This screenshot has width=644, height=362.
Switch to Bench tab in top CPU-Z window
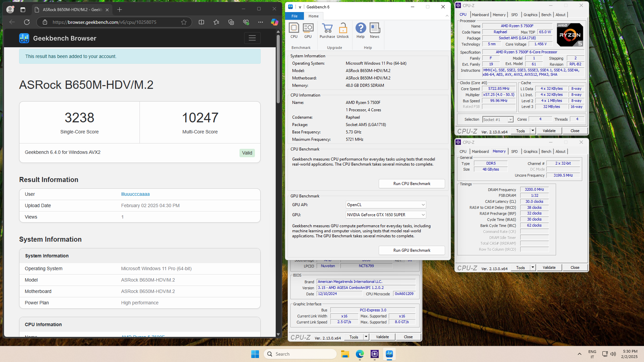[546, 15]
